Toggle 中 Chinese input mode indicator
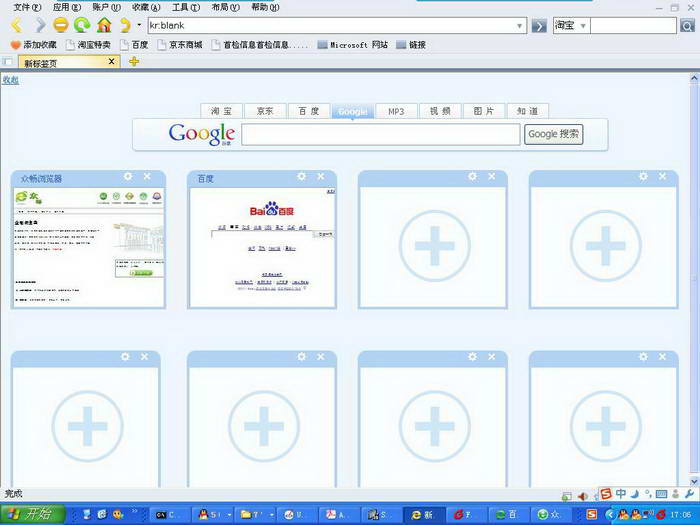 [621, 493]
